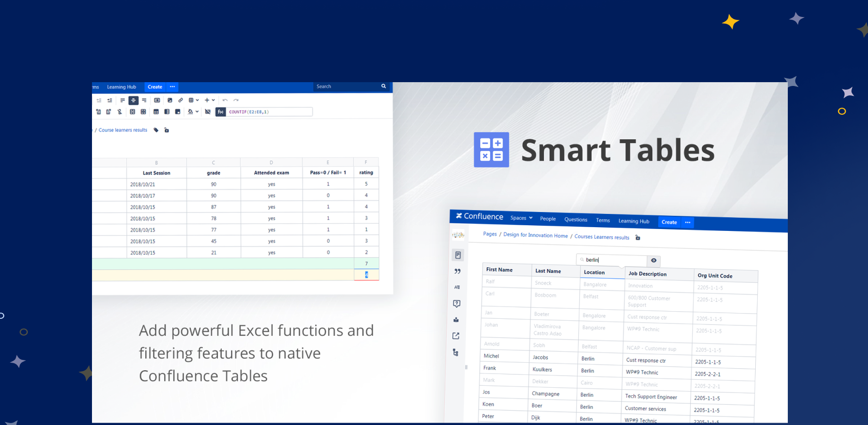Open the People menu item
The height and width of the screenshot is (425, 868).
[x=548, y=219]
